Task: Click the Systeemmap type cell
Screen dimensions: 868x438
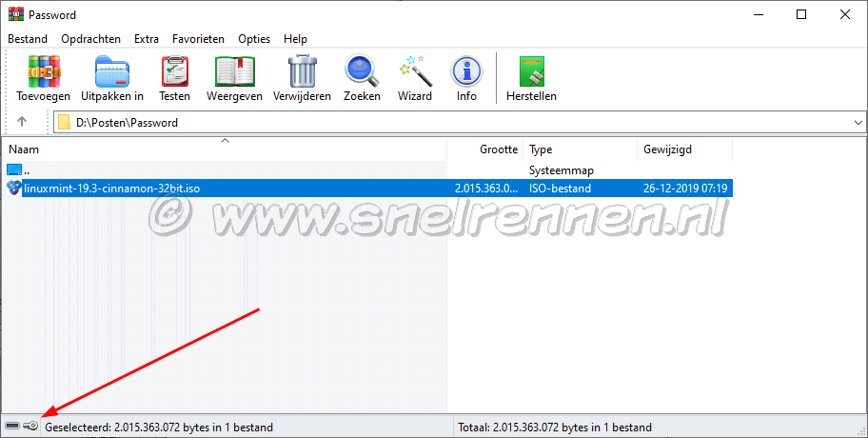Action: (562, 170)
